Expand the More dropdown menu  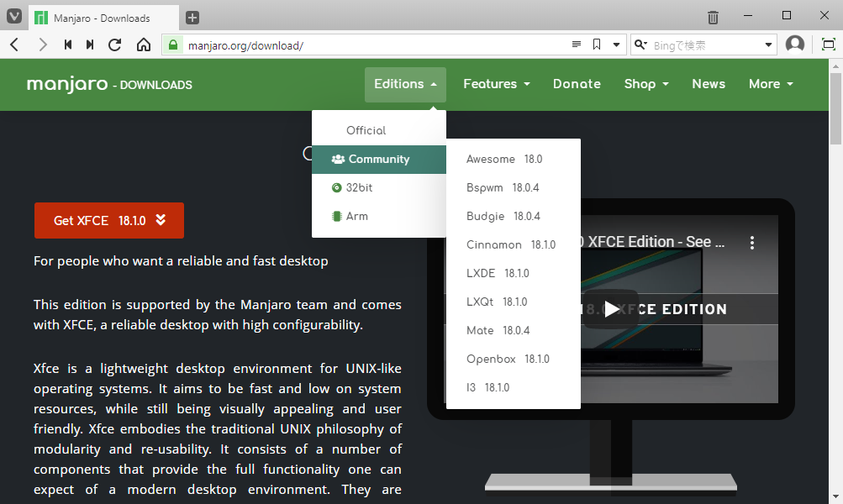coord(771,84)
